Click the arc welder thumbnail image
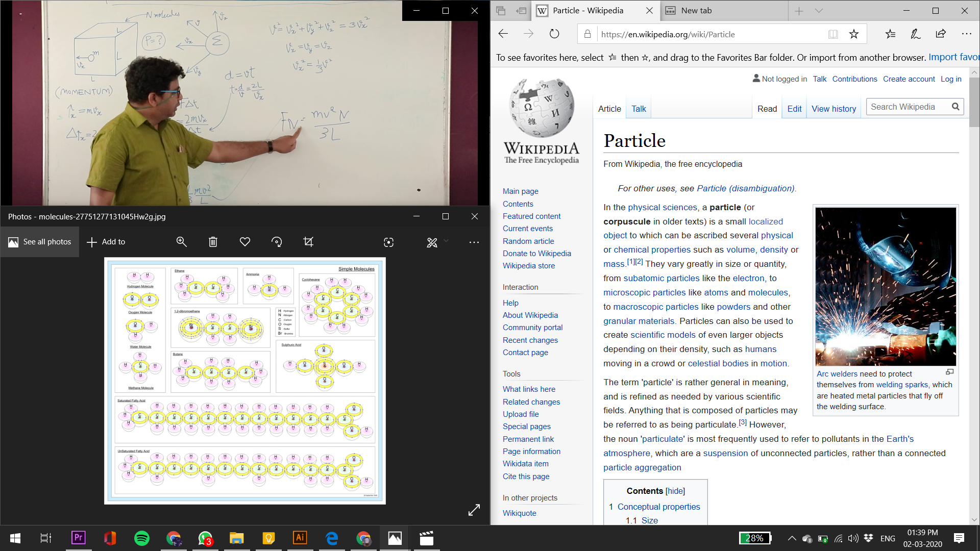Image resolution: width=980 pixels, height=551 pixels. 886,286
